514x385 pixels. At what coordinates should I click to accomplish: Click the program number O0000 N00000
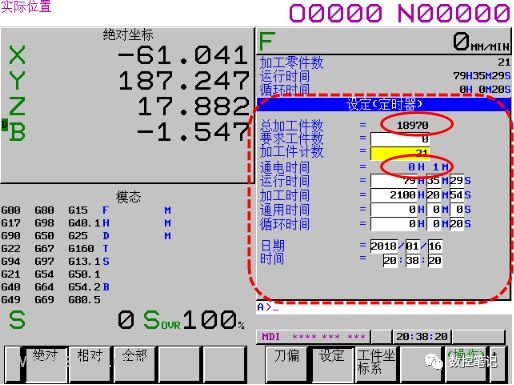pyautogui.click(x=399, y=14)
